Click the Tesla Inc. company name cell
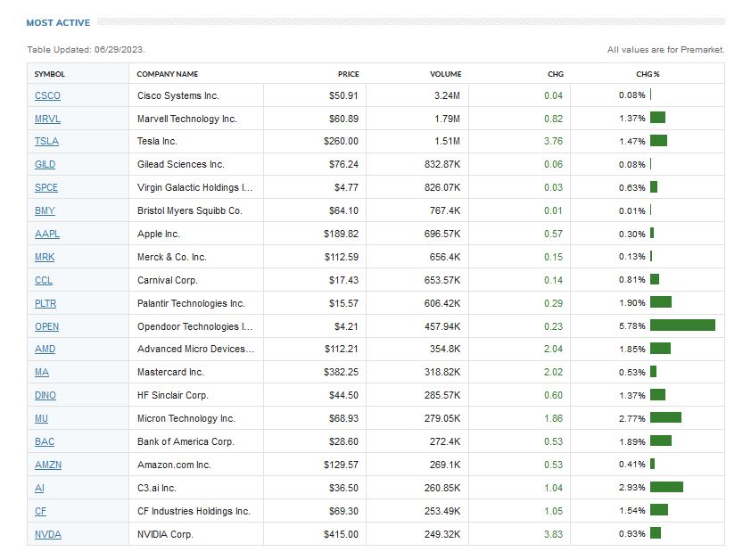 [x=158, y=142]
